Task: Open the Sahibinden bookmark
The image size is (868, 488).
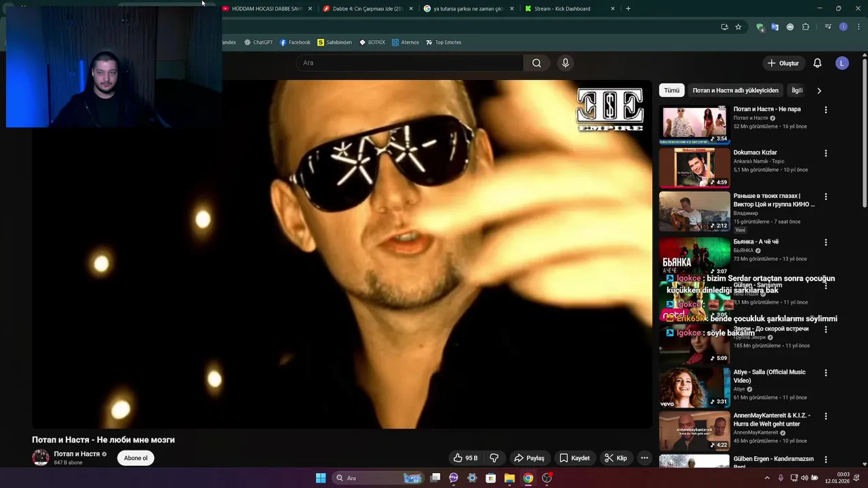Action: (334, 42)
